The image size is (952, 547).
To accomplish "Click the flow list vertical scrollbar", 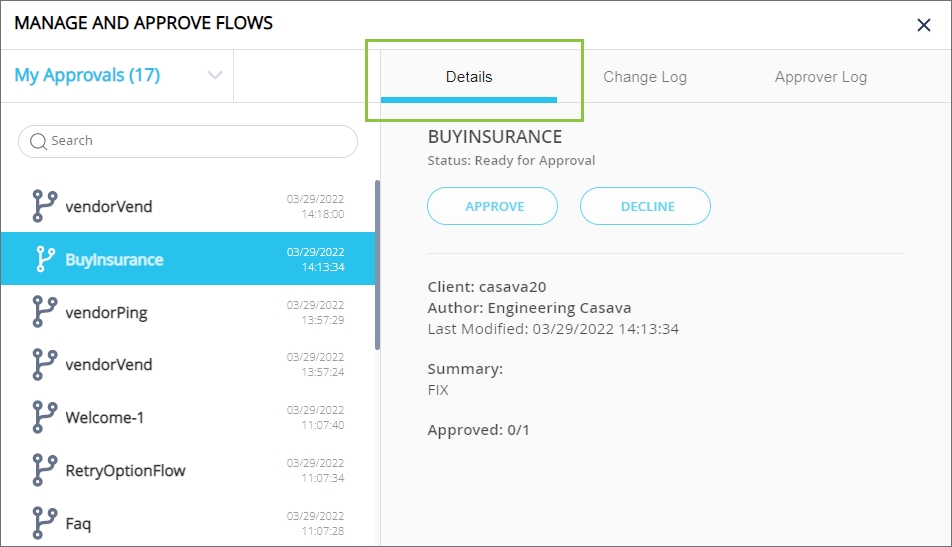I will 377,265.
